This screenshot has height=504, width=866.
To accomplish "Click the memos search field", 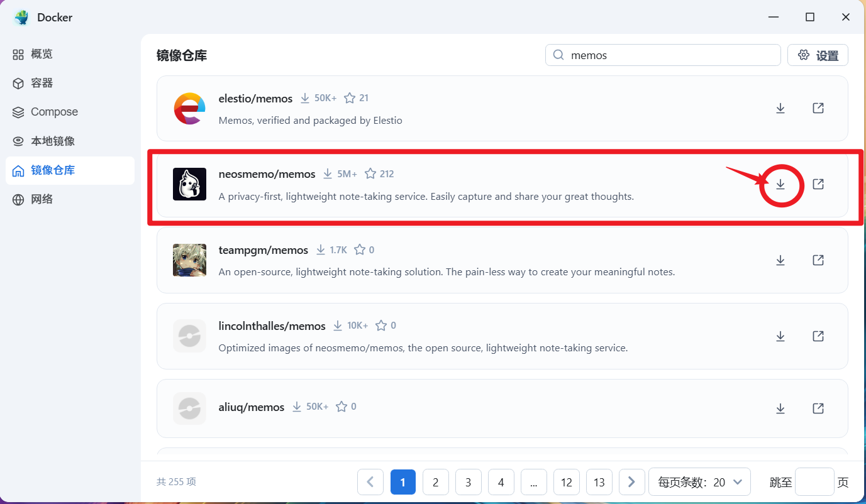I will (663, 55).
